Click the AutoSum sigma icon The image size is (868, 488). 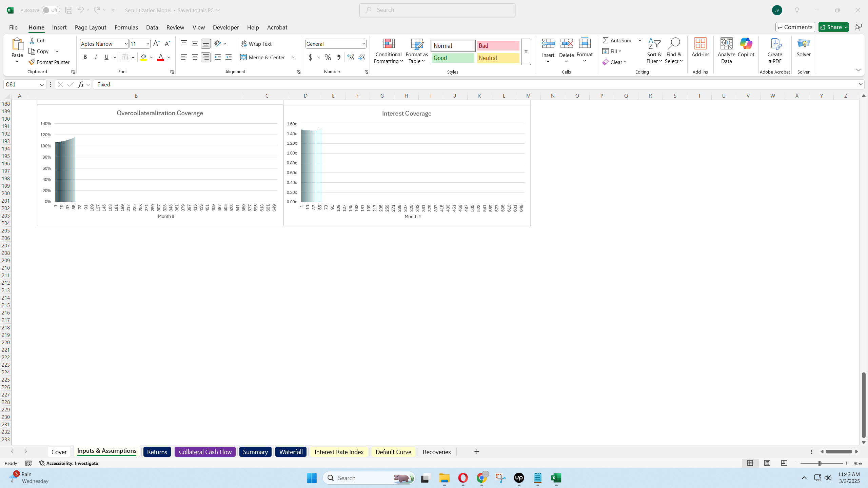606,40
